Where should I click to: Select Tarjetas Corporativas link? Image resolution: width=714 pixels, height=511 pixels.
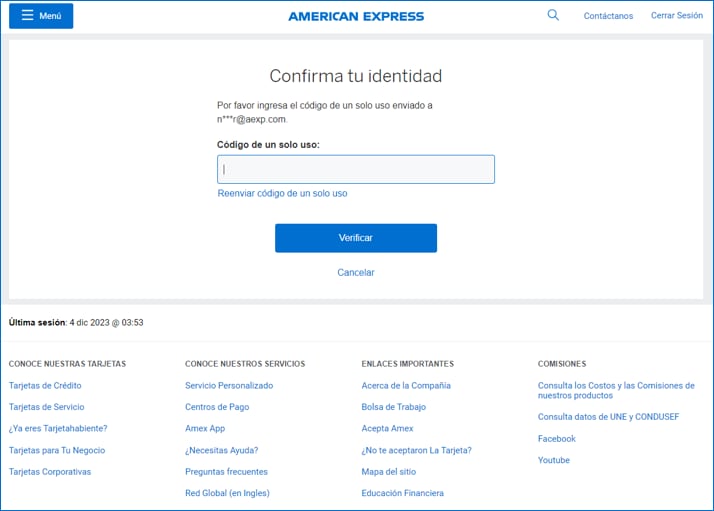coord(50,471)
